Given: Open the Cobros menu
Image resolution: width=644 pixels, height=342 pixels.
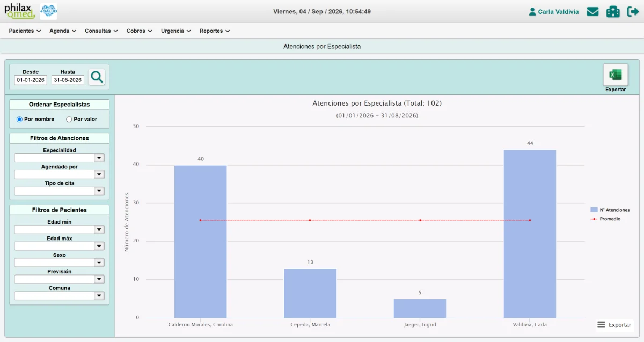Looking at the screenshot, I should tap(139, 31).
